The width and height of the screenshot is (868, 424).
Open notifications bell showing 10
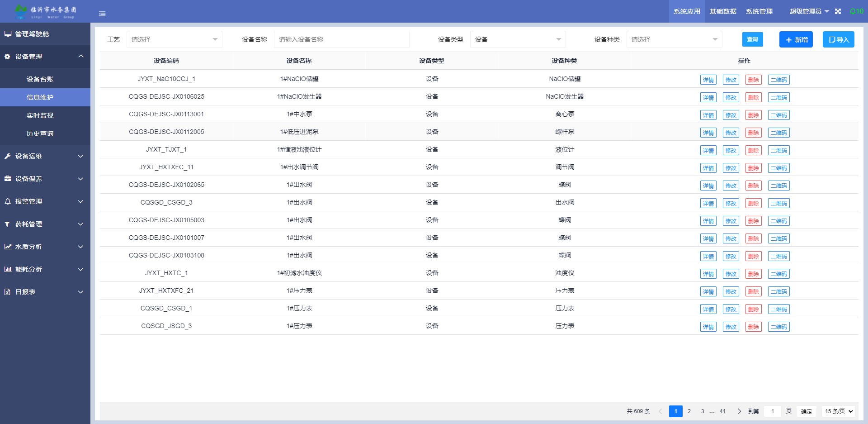856,11
